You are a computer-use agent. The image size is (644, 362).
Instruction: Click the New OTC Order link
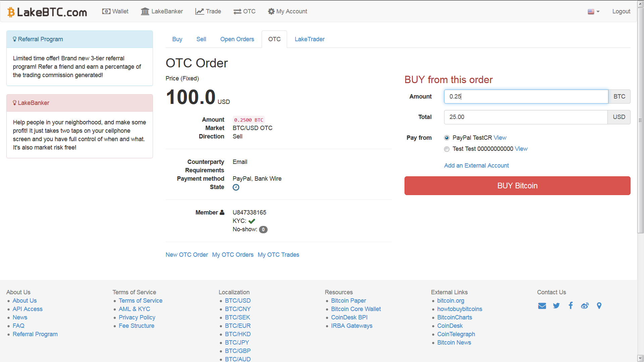(x=187, y=255)
